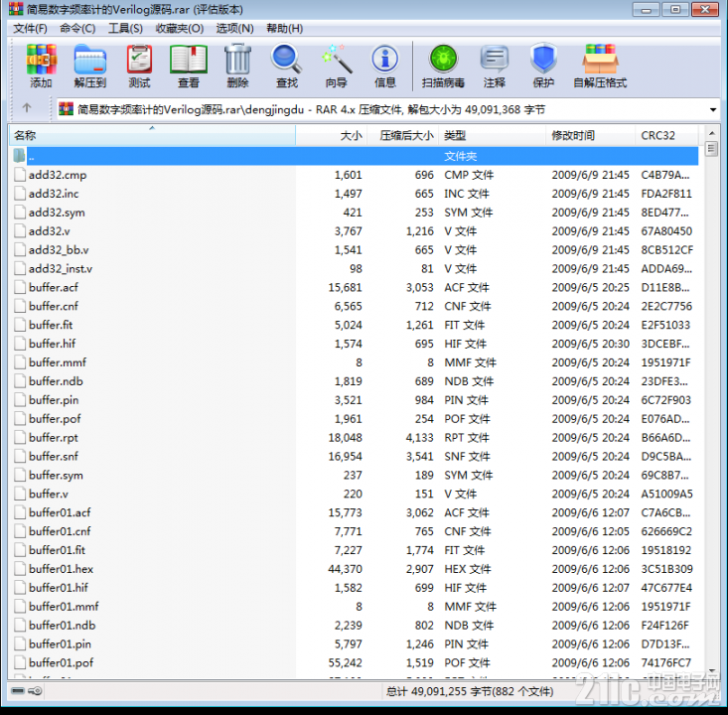This screenshot has width=728, height=715.
Task: Click the drive icon in status bar
Action: 18,691
